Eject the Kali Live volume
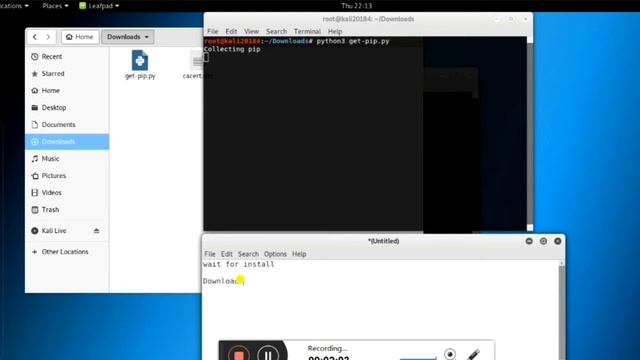Viewport: 640px width, 360px height. (96, 231)
